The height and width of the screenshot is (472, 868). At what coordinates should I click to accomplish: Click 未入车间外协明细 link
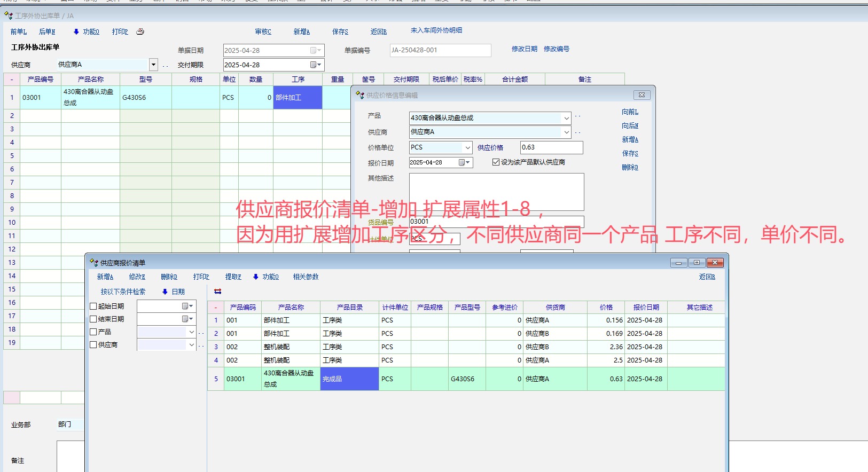click(436, 30)
